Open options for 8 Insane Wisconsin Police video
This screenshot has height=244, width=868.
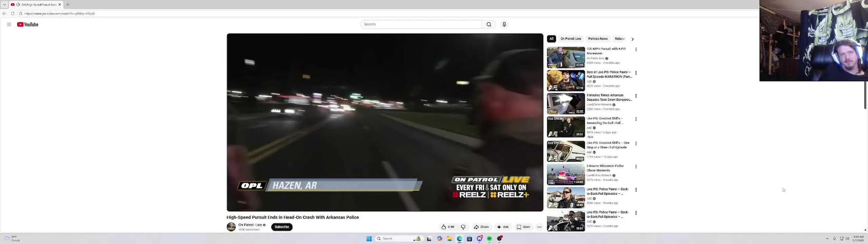click(x=636, y=166)
